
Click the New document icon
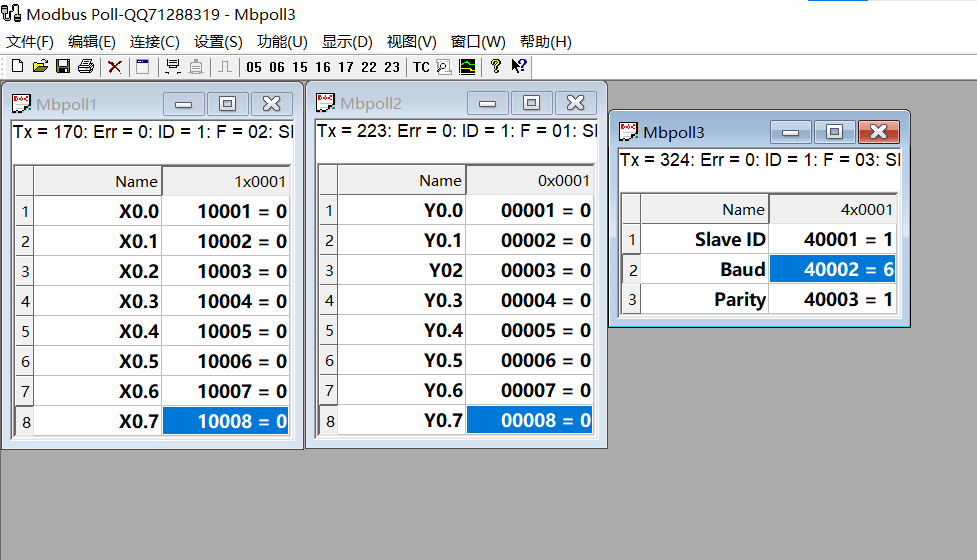[x=17, y=67]
